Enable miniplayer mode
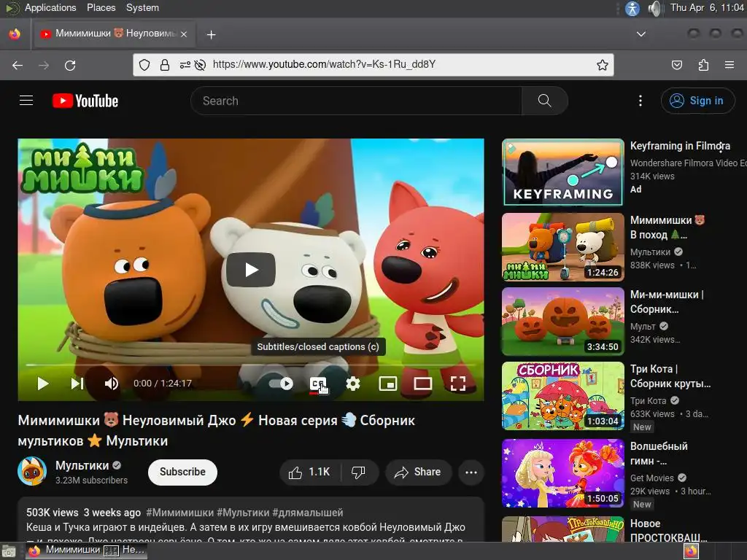 (388, 384)
